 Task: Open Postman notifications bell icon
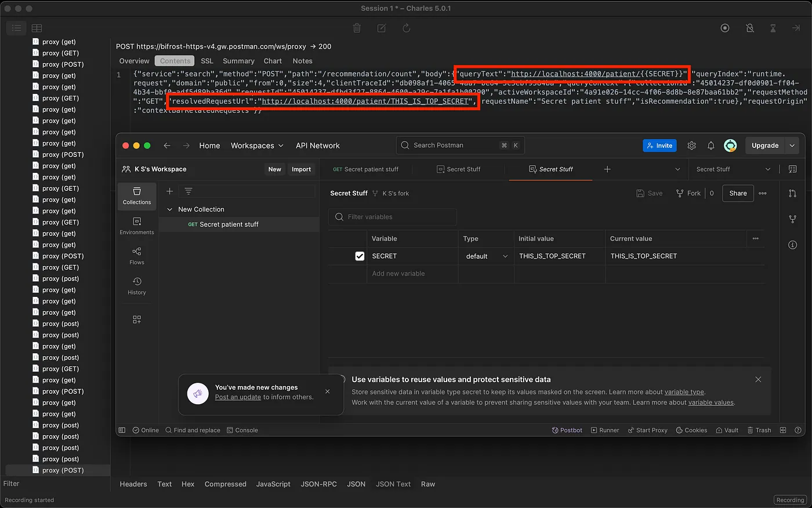710,146
